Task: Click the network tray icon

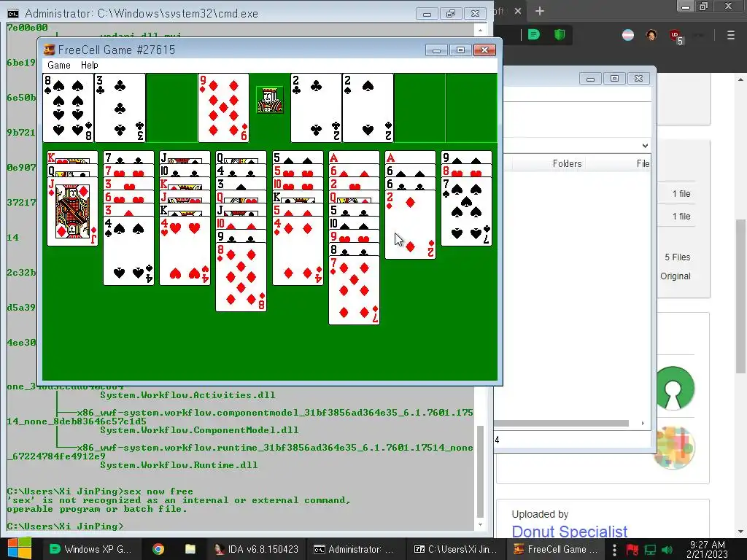Action: 650,550
